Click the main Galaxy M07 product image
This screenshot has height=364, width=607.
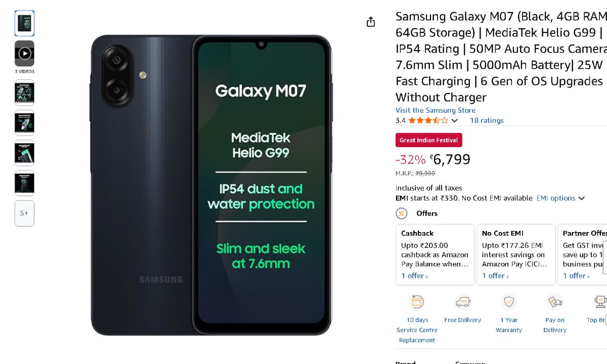click(x=211, y=185)
